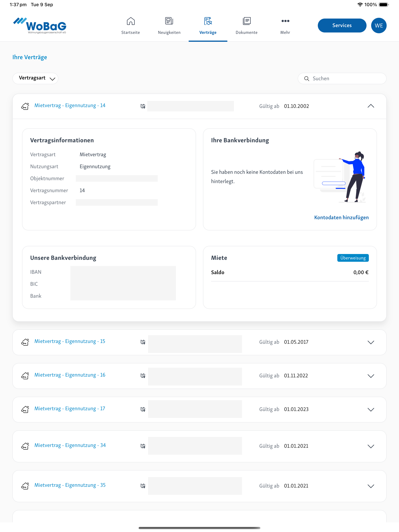Click map location icon of contract 35
This screenshot has height=532, width=399.
click(143, 486)
